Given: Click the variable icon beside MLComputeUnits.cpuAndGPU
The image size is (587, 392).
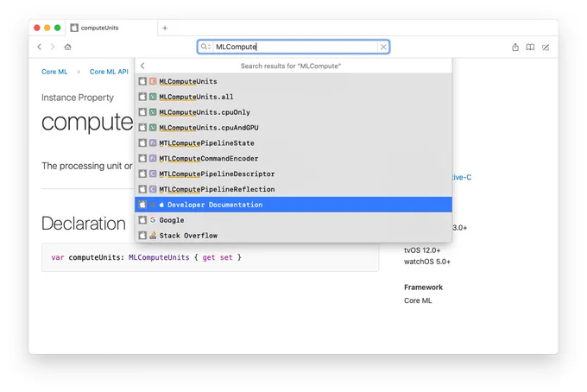Looking at the screenshot, I should (153, 127).
